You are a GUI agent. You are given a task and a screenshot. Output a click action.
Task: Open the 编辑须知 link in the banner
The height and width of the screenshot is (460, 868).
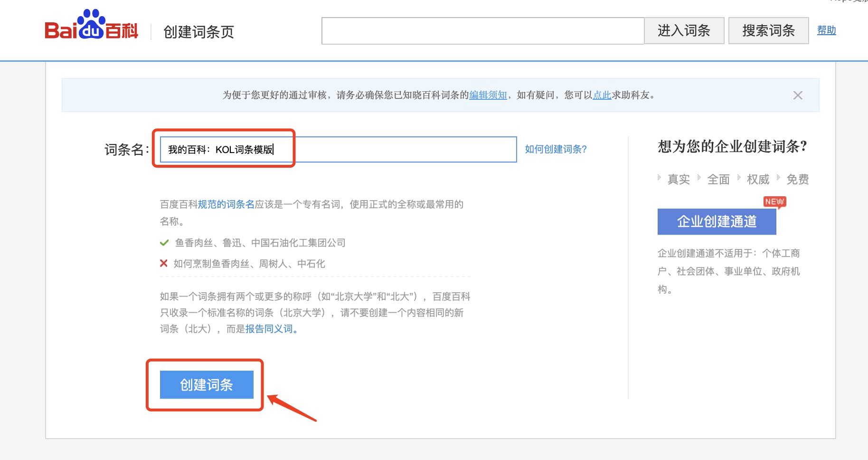488,95
